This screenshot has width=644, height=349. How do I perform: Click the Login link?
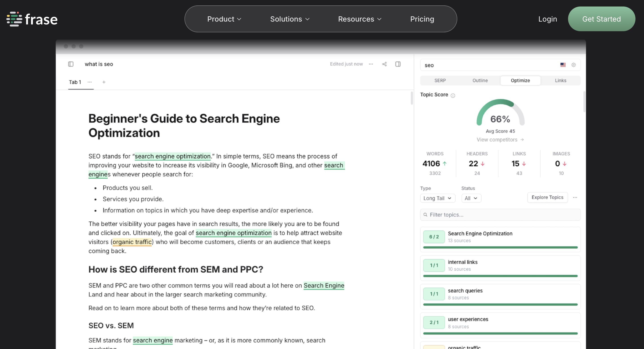pyautogui.click(x=548, y=19)
